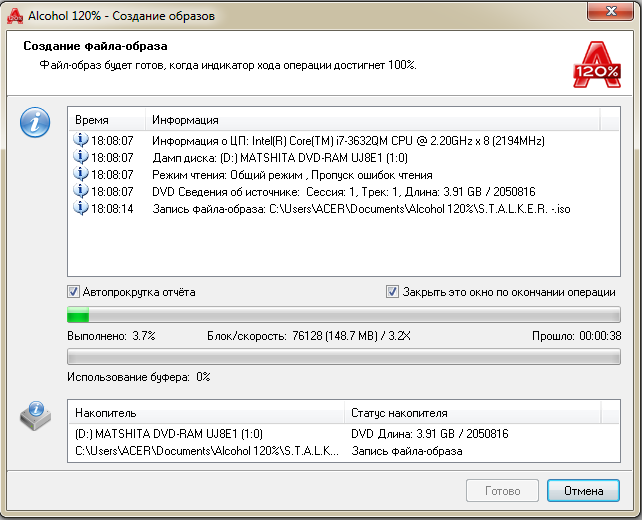
Task: Click the Использование буфера: 0% label
Action: pyautogui.click(x=139, y=377)
